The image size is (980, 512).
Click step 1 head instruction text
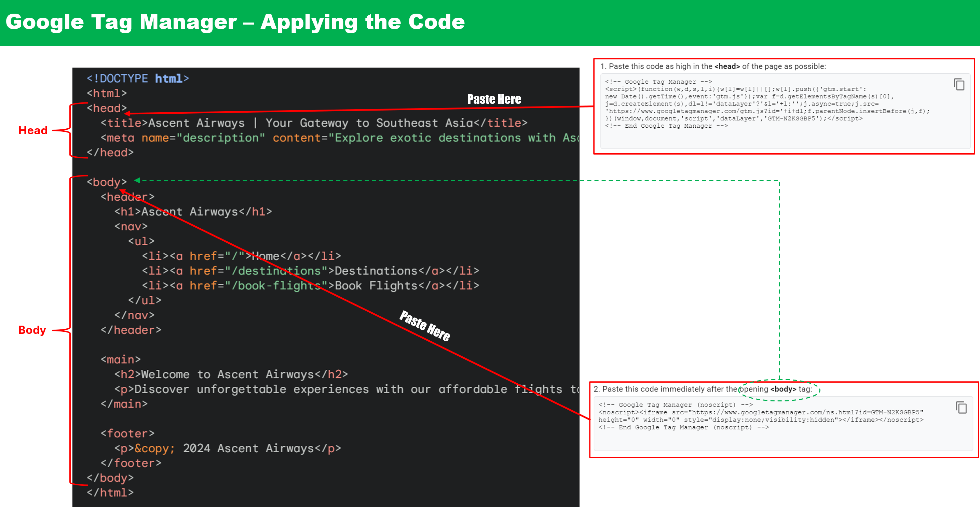coord(713,66)
